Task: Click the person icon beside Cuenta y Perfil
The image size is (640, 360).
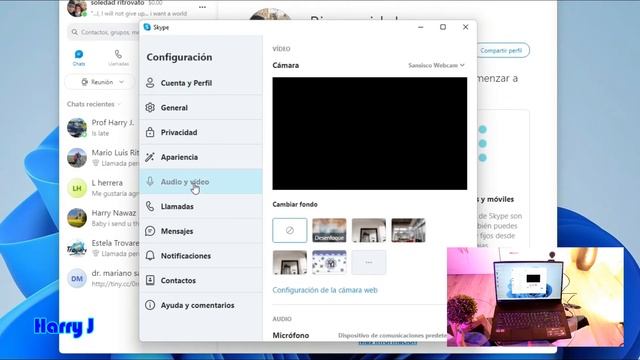Action: pyautogui.click(x=150, y=83)
